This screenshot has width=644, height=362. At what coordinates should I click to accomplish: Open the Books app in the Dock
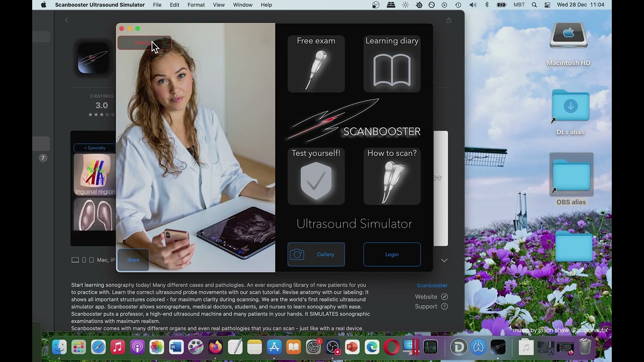point(293,347)
